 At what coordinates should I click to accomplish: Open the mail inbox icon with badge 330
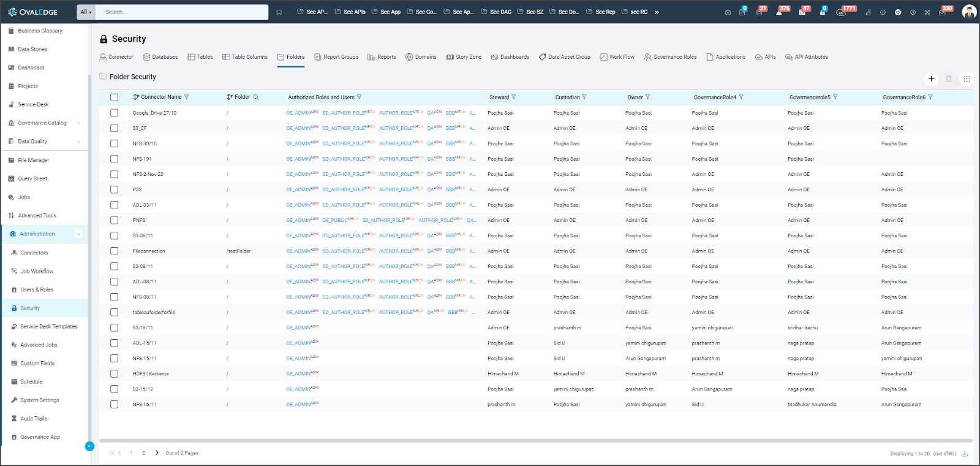(x=943, y=12)
